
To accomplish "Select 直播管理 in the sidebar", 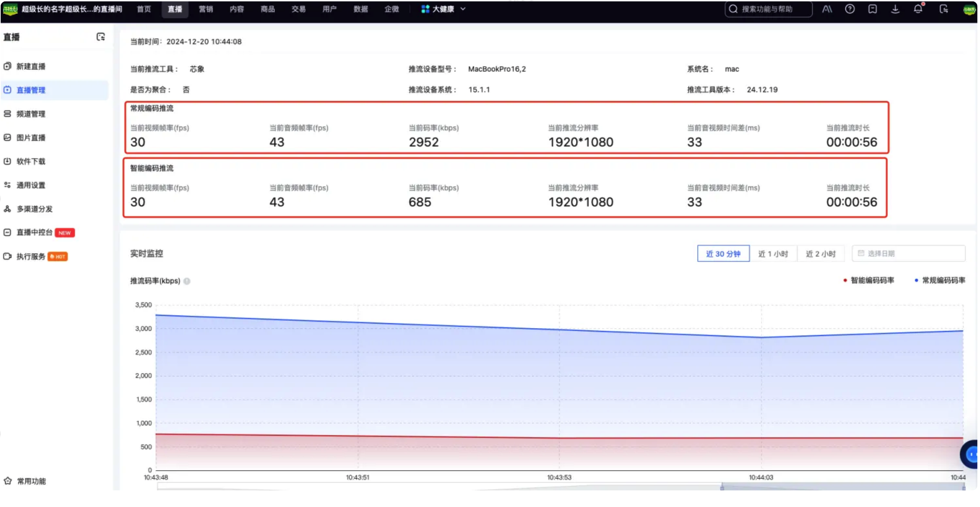I will (55, 90).
